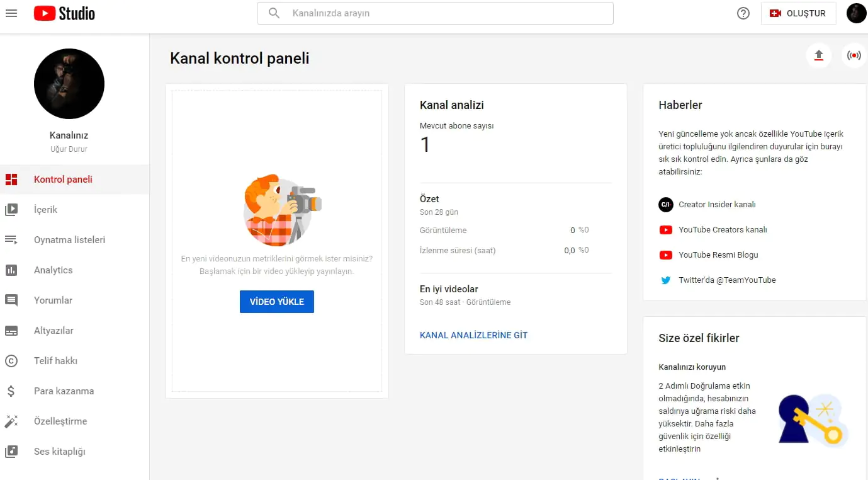This screenshot has width=868, height=480.
Task: Select Kontrol paneli in sidebar
Action: click(63, 180)
